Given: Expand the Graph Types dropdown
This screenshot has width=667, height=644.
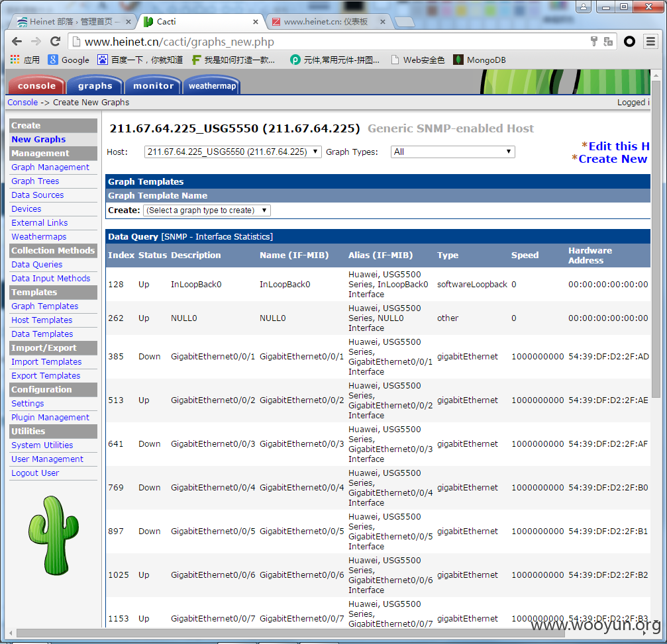Looking at the screenshot, I should 452,152.
